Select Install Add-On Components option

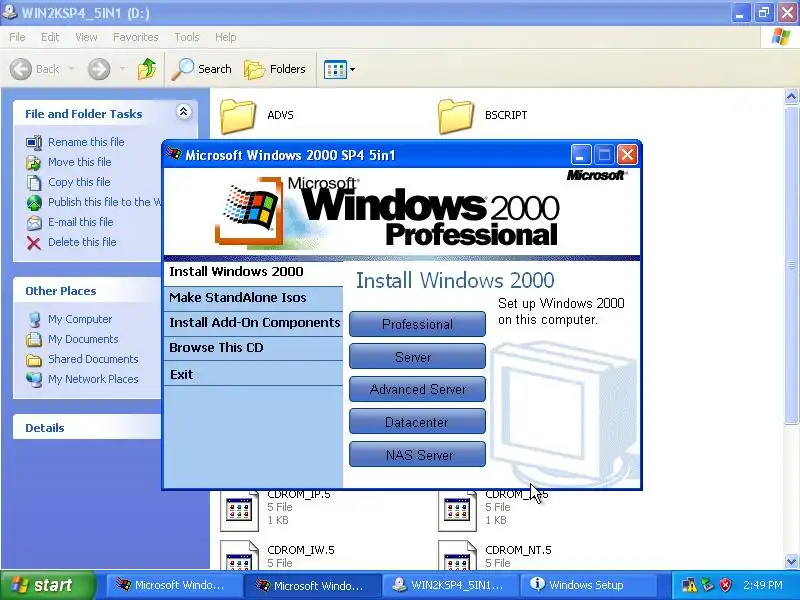[x=253, y=323]
